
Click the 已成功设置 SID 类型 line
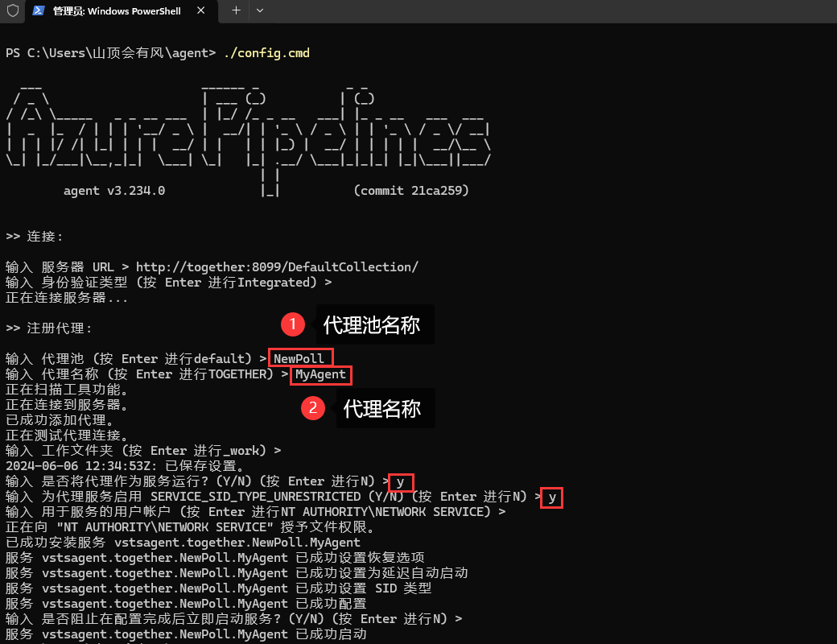tap(219, 588)
